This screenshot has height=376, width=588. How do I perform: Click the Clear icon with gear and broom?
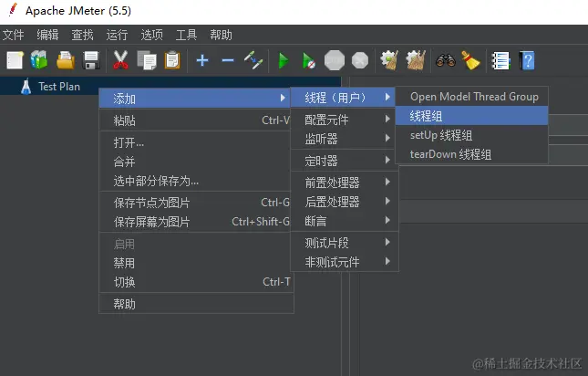[x=389, y=60]
